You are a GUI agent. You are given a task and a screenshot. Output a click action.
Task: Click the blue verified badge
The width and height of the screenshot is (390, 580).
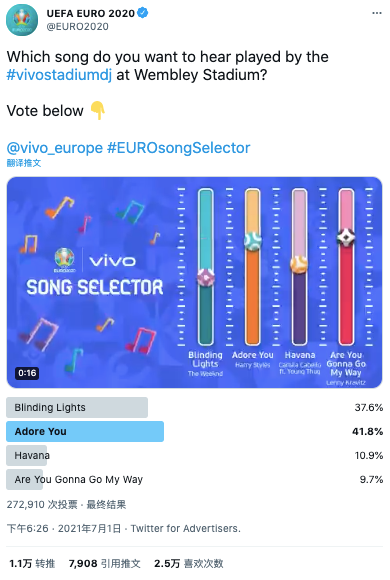point(143,13)
